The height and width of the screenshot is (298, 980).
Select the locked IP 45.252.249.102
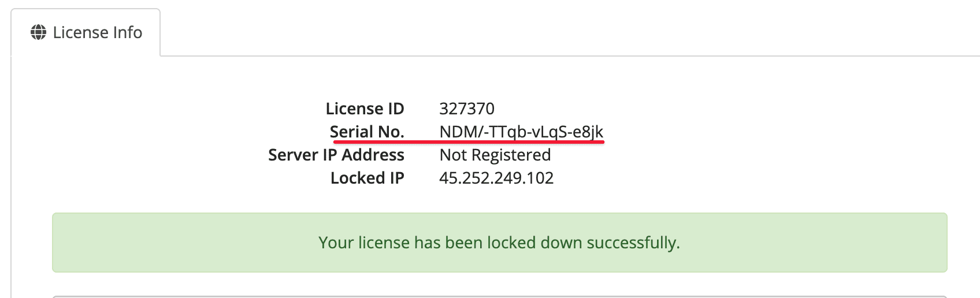coord(496,178)
